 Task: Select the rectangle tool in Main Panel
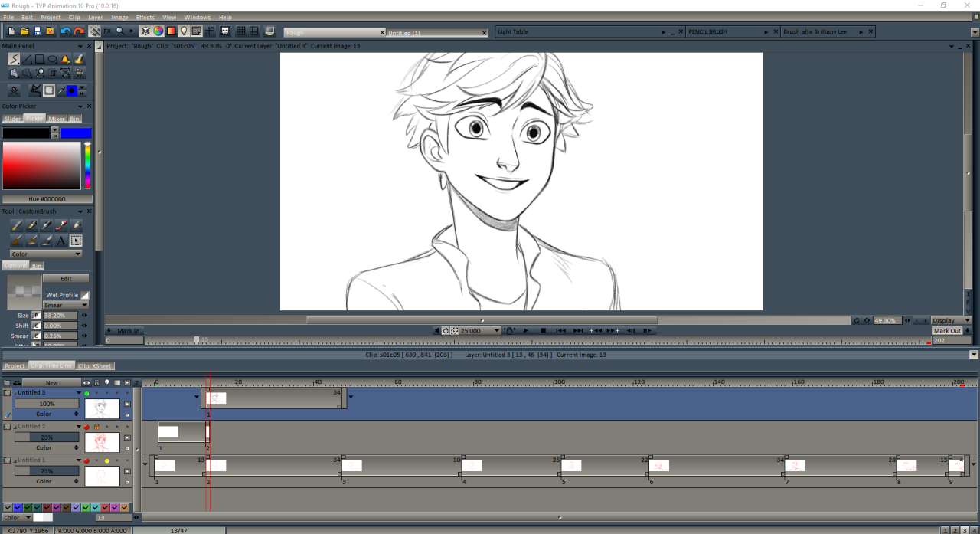click(x=40, y=59)
